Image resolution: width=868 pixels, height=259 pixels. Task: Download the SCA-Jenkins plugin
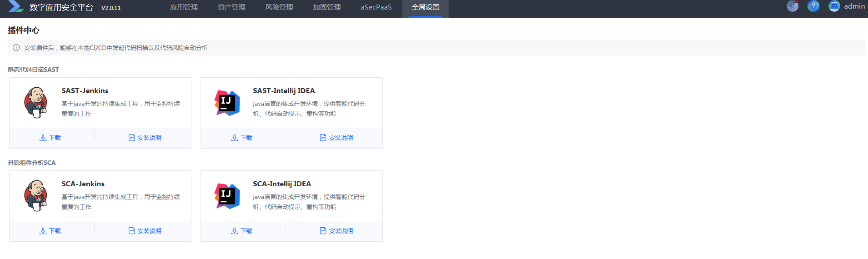(x=50, y=231)
